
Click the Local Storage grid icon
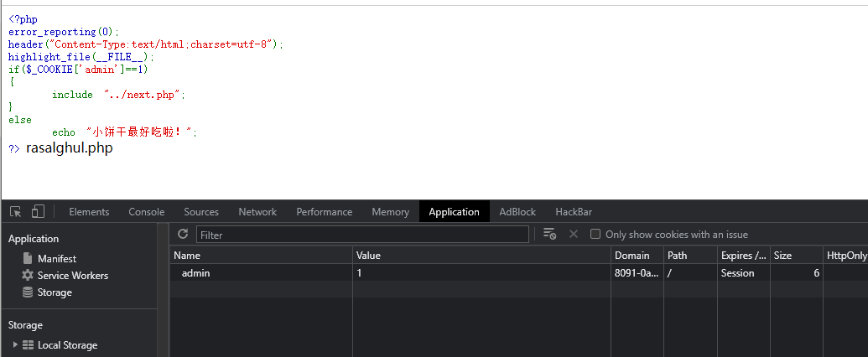[29, 344]
